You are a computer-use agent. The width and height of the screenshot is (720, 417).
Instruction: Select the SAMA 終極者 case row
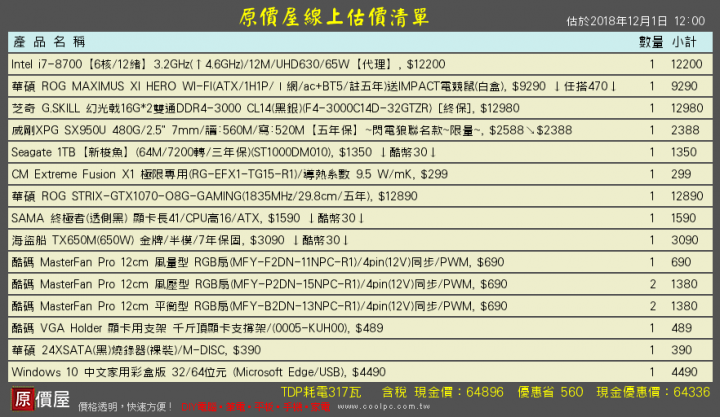360,218
